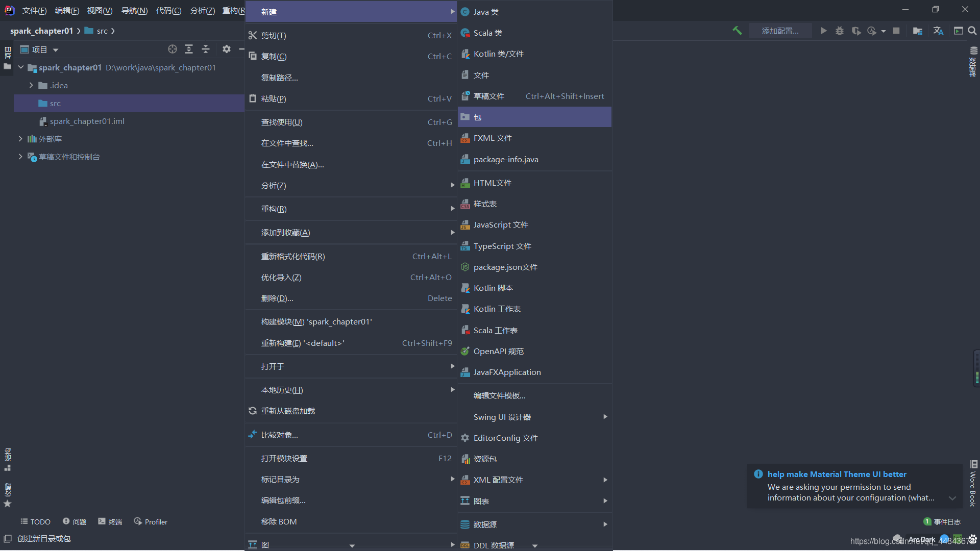Click 剪切(T) cut menu item
Image resolution: width=980 pixels, height=551 pixels.
[x=351, y=35]
